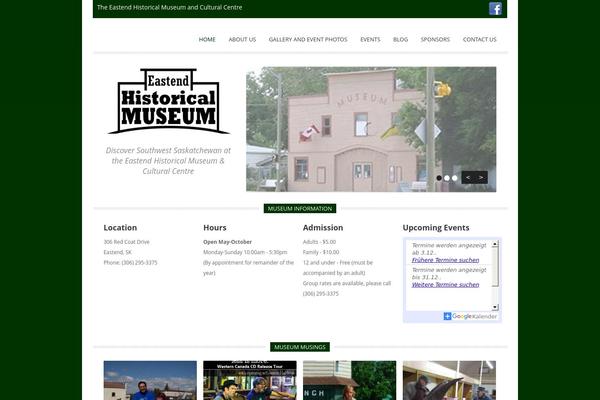
Task: Open fourth Museum Musings thumbnail
Action: (449, 380)
